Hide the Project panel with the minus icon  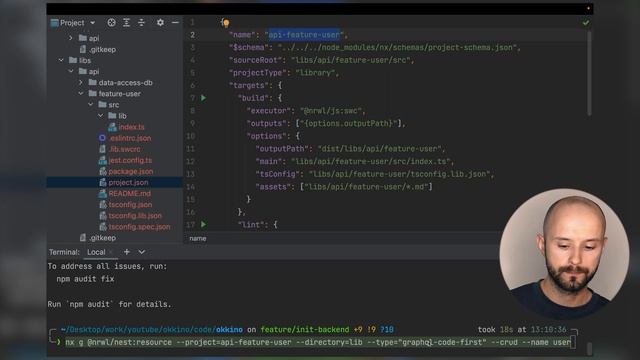pos(175,23)
